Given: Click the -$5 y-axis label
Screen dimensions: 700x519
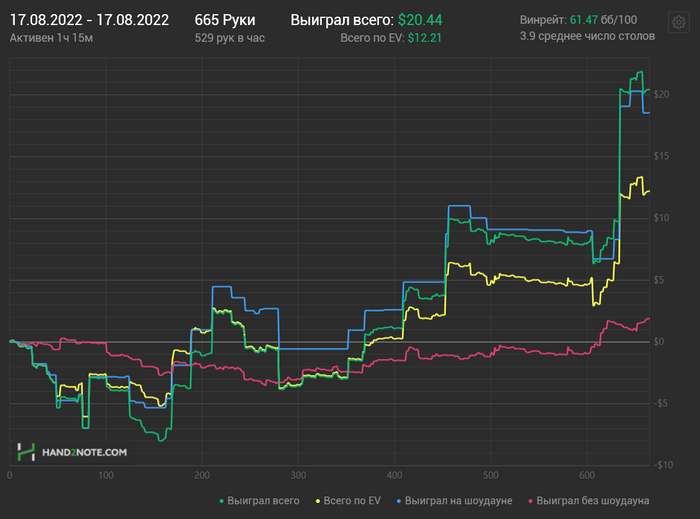Looking at the screenshot, I should 660,403.
